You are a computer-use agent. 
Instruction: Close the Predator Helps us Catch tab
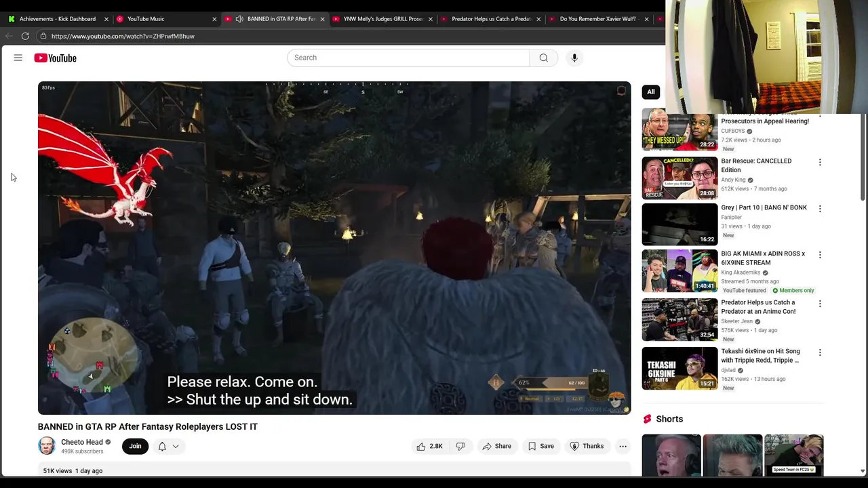(538, 19)
